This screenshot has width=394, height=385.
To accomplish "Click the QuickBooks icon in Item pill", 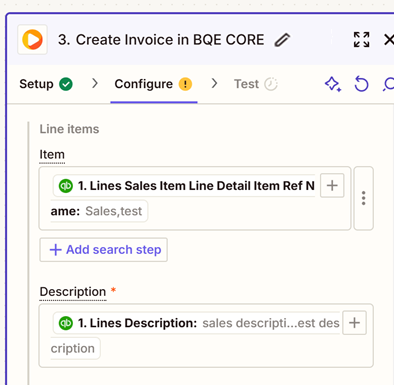I will click(x=66, y=186).
